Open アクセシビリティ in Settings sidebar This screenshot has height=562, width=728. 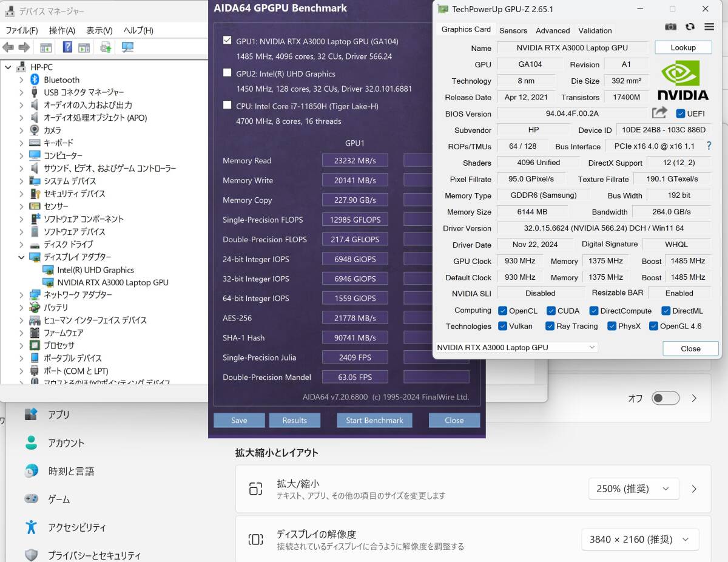(77, 527)
